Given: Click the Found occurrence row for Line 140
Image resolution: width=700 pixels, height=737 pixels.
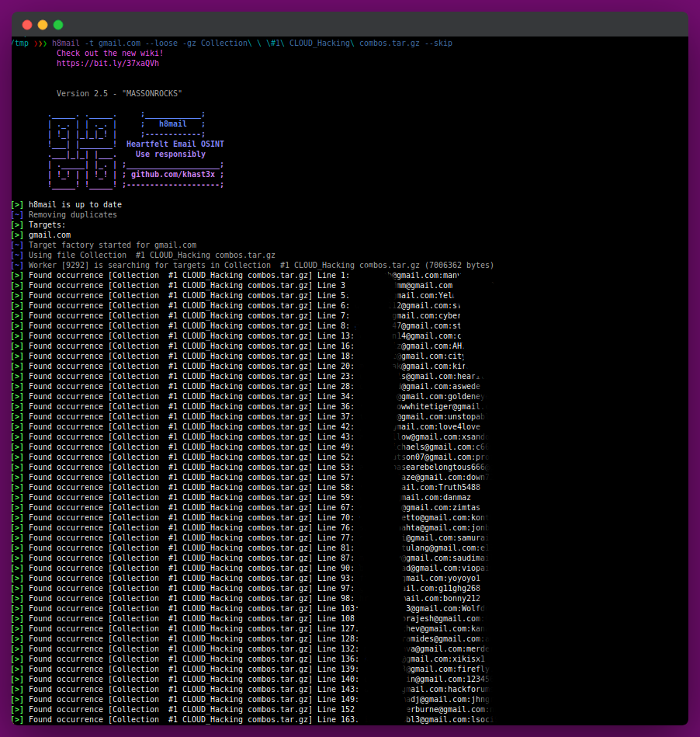Looking at the screenshot, I should coord(251,680).
